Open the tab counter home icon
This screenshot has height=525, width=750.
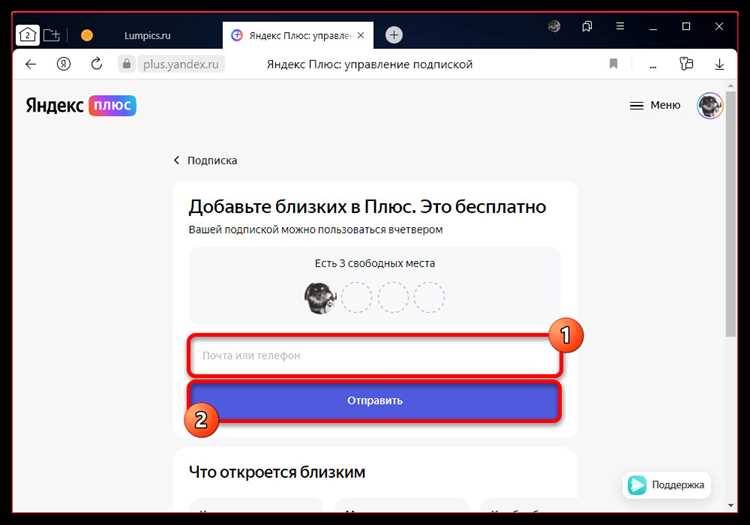pos(27,35)
